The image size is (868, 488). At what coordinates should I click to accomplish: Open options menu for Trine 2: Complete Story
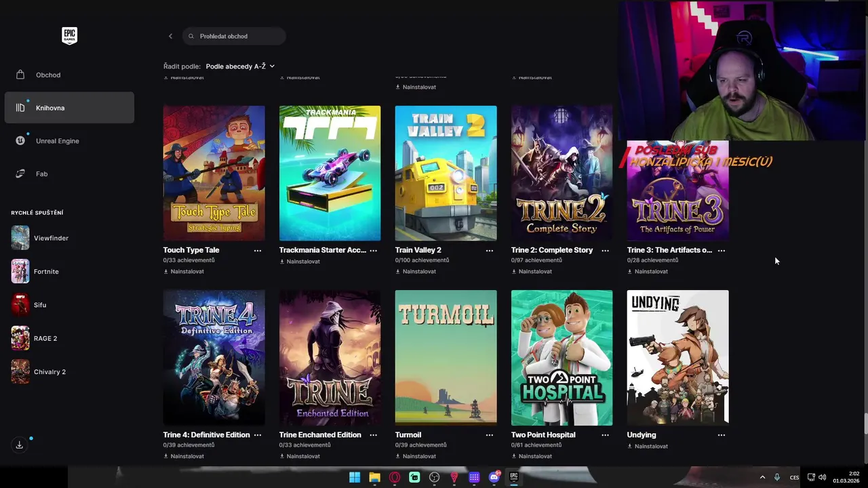(x=606, y=250)
